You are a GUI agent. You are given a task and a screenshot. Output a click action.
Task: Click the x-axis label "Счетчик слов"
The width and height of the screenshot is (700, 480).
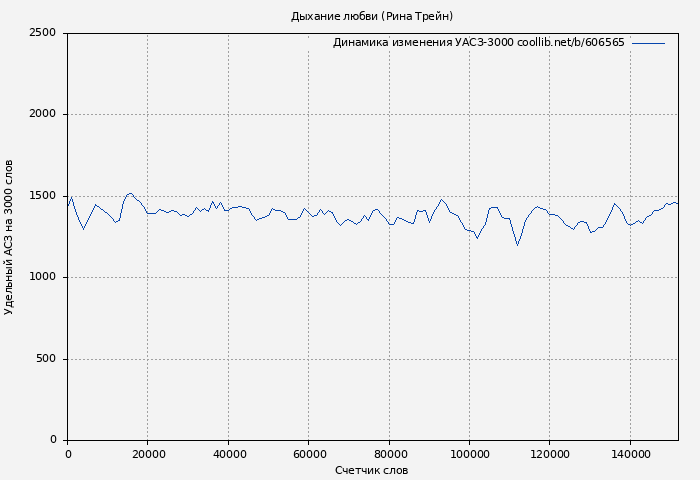[x=371, y=470]
